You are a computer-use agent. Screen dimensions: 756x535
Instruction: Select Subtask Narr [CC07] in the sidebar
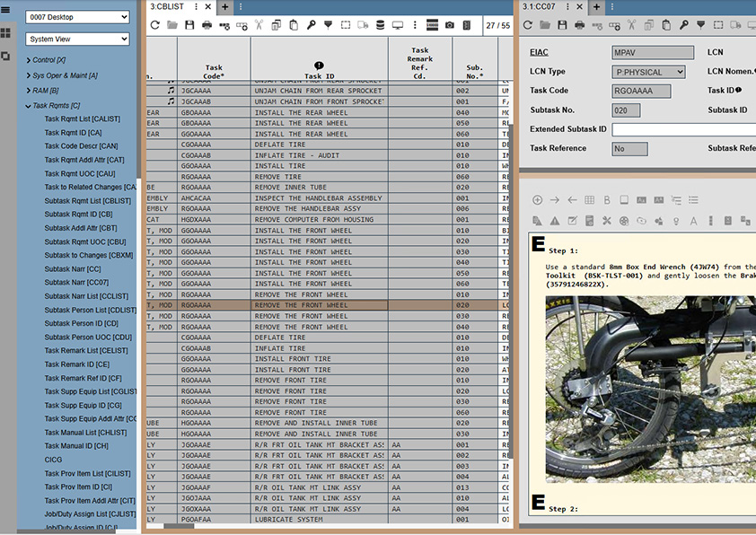76,282
